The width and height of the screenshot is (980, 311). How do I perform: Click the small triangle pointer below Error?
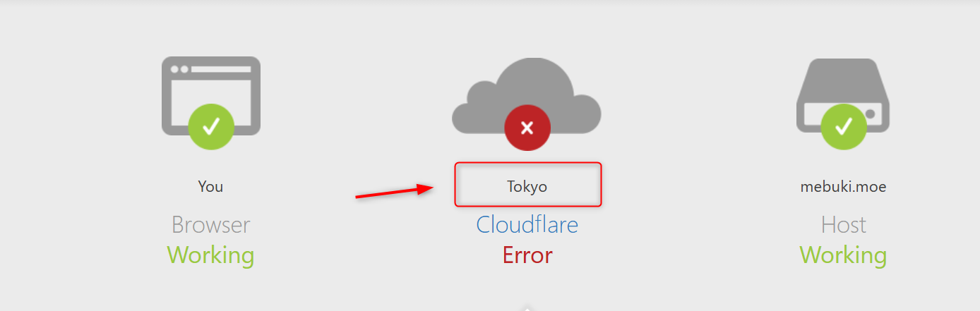tap(527, 307)
